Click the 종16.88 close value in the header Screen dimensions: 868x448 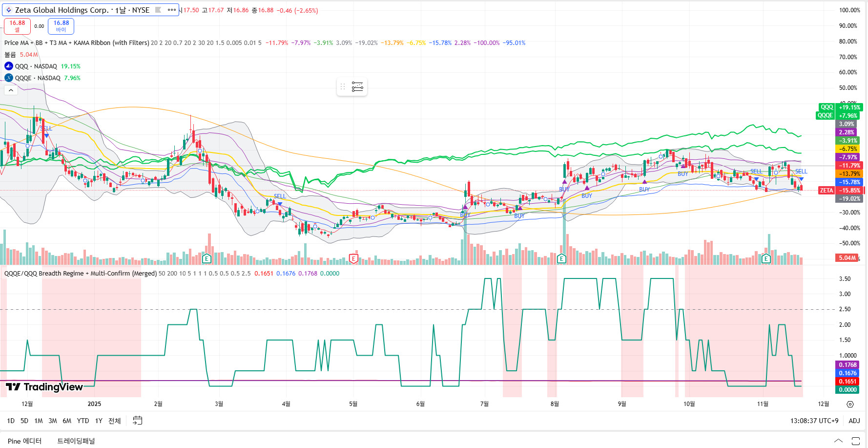click(263, 10)
